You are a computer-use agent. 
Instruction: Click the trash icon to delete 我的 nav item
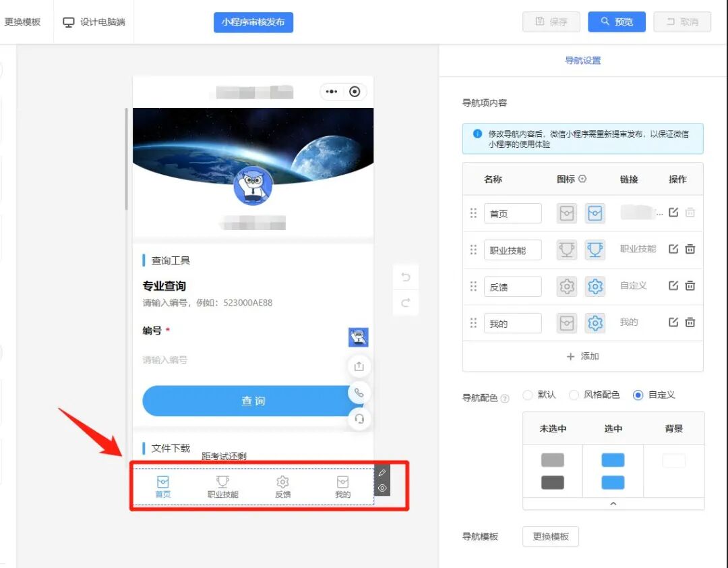click(x=690, y=322)
